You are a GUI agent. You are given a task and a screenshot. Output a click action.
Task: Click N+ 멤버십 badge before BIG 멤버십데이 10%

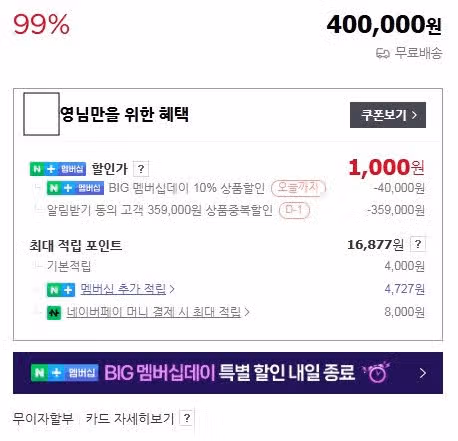pos(75,188)
